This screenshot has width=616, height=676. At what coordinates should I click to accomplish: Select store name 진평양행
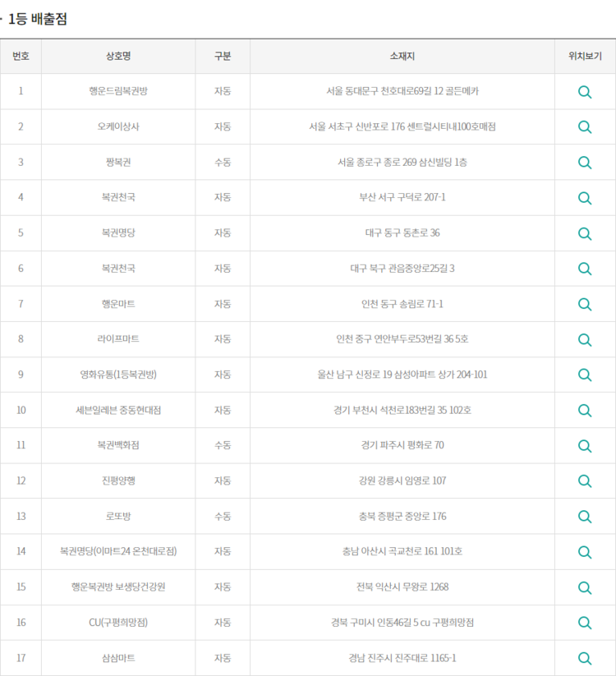(x=118, y=481)
